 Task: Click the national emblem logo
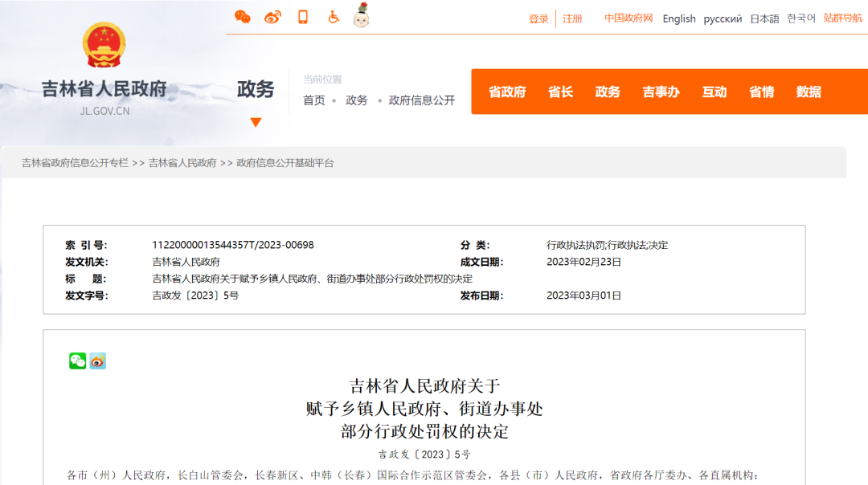tap(104, 45)
